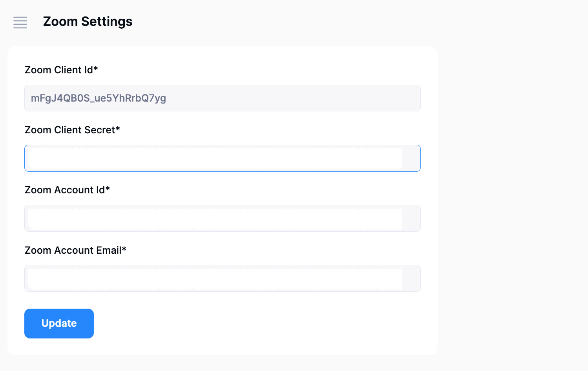The width and height of the screenshot is (588, 371).
Task: Click inside the Zoom Client Secret input
Action: pos(222,158)
